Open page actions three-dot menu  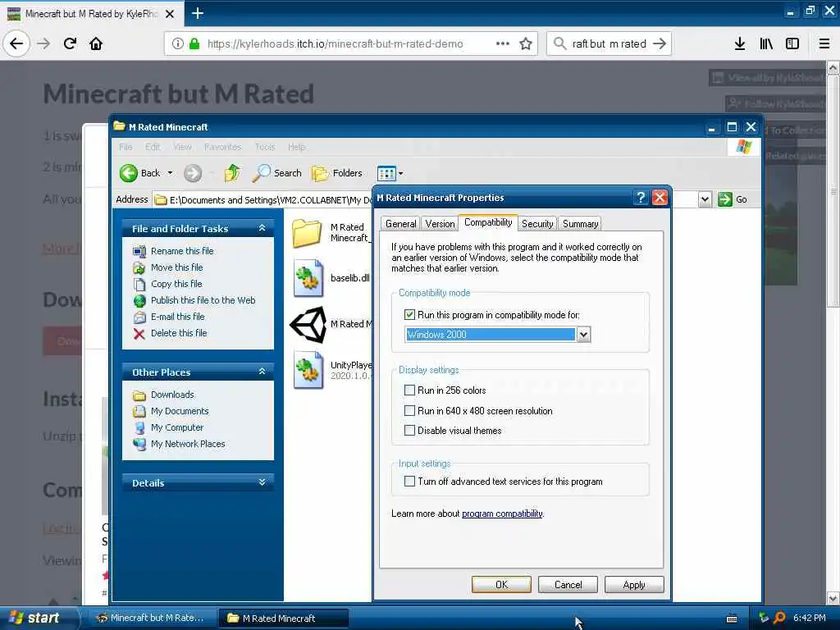503,43
